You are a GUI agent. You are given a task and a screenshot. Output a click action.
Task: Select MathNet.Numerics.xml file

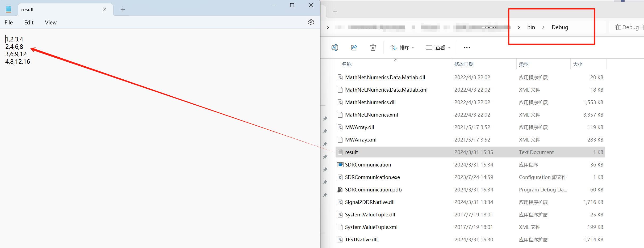pos(470,115)
